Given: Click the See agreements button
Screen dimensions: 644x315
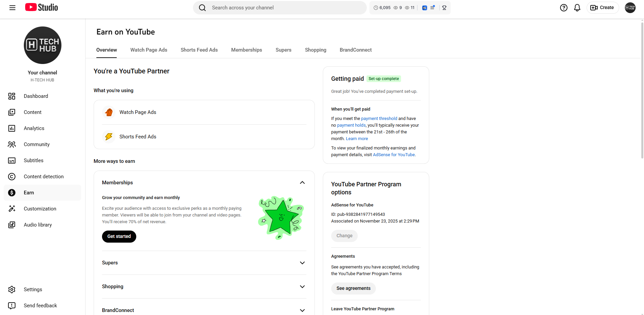Looking at the screenshot, I should pos(353,289).
